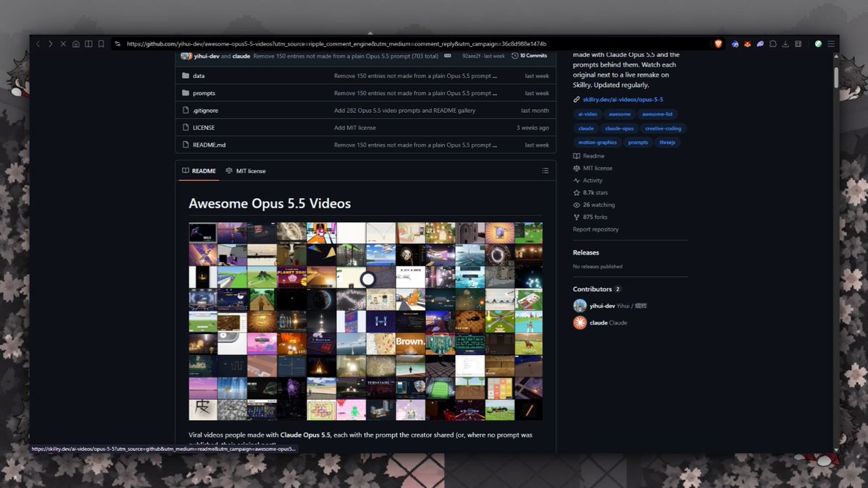This screenshot has width=868, height=488.
Task: Open the LICENSE file
Action: (x=204, y=128)
